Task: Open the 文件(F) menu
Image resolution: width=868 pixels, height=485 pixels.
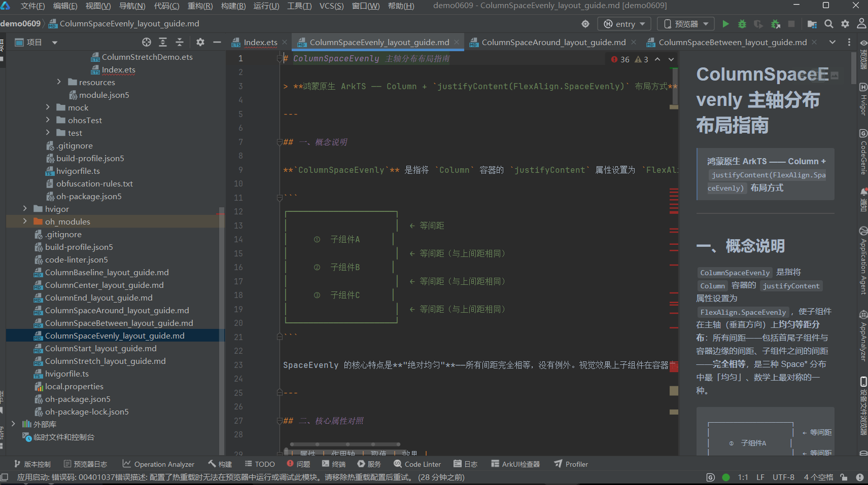Action: tap(32, 6)
